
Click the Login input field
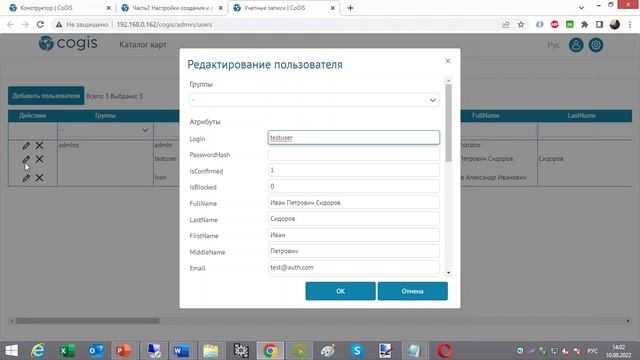(x=354, y=138)
